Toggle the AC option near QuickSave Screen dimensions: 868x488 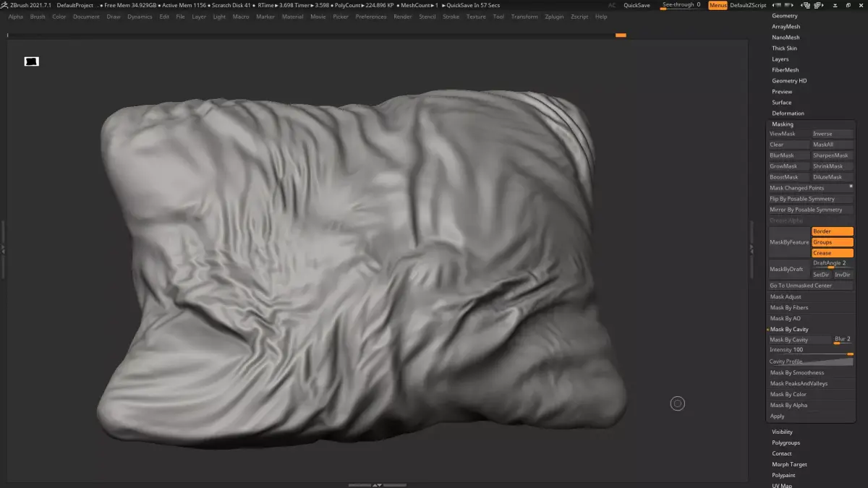point(612,5)
